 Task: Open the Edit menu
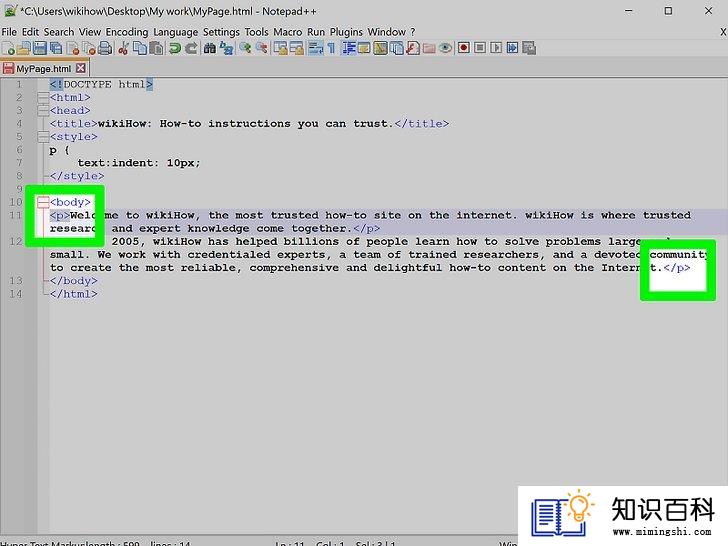coord(30,32)
